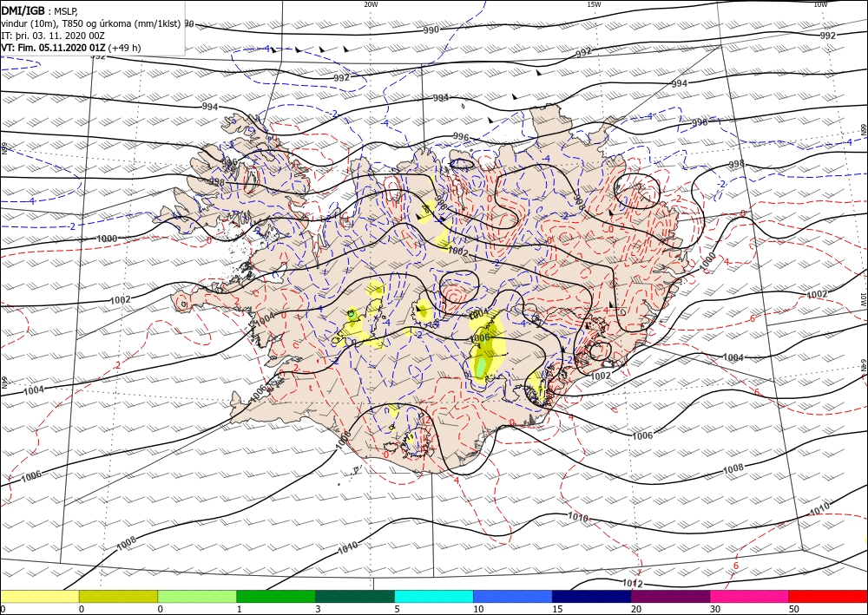
Task: Click legend scale value '15'
Action: (557, 609)
